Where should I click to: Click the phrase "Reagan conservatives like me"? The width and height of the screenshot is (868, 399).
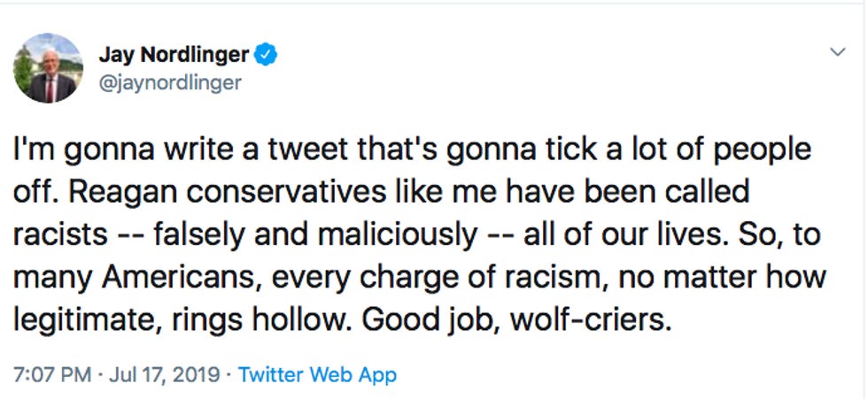coord(259,192)
